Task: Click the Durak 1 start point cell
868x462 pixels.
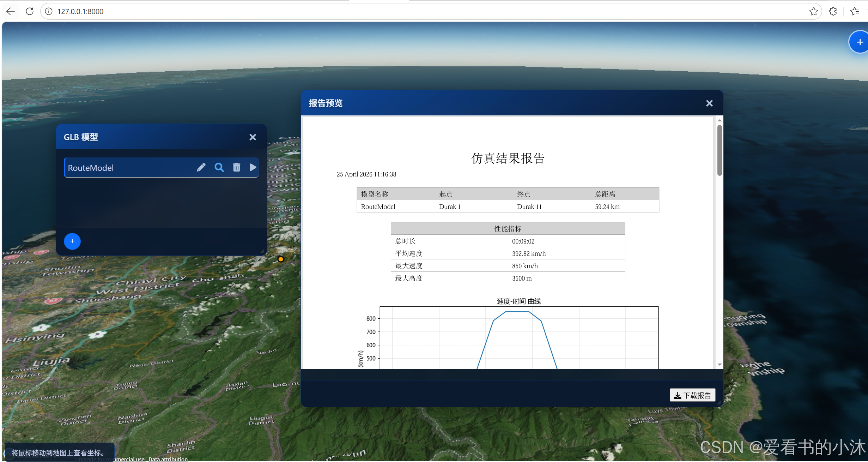Action: (x=474, y=206)
